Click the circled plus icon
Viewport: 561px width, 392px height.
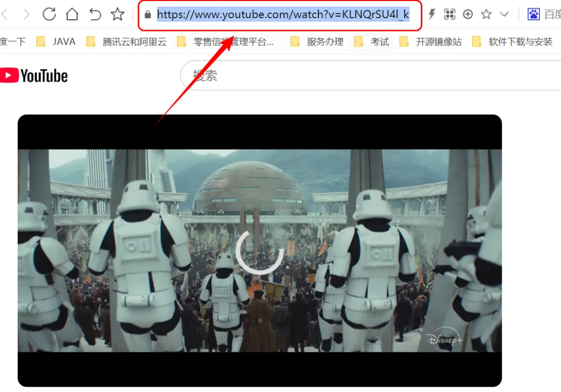468,15
